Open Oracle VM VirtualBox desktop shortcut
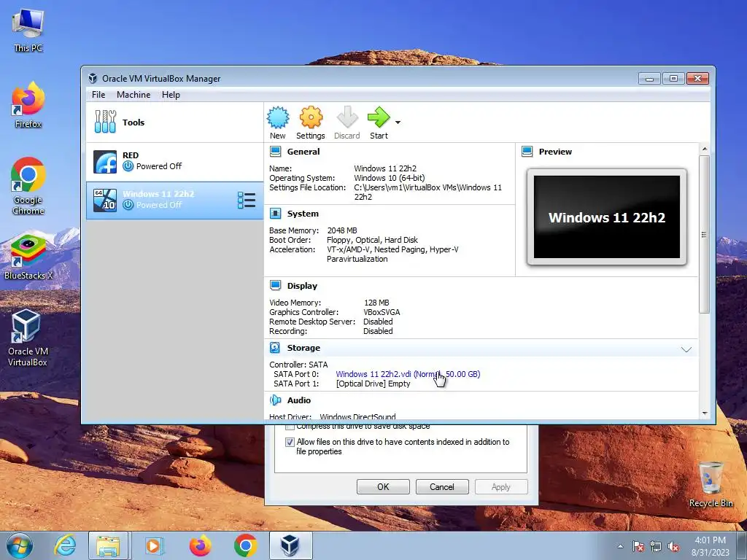This screenshot has height=560, width=747. 28,338
